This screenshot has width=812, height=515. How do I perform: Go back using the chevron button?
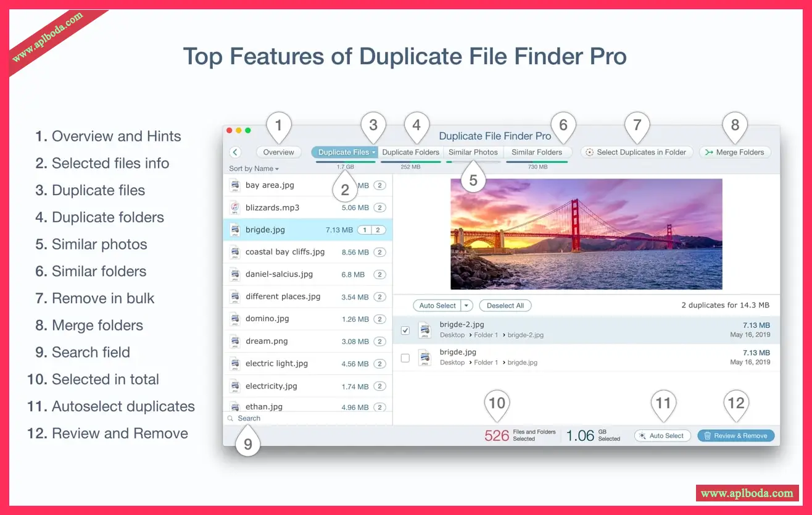pos(234,152)
